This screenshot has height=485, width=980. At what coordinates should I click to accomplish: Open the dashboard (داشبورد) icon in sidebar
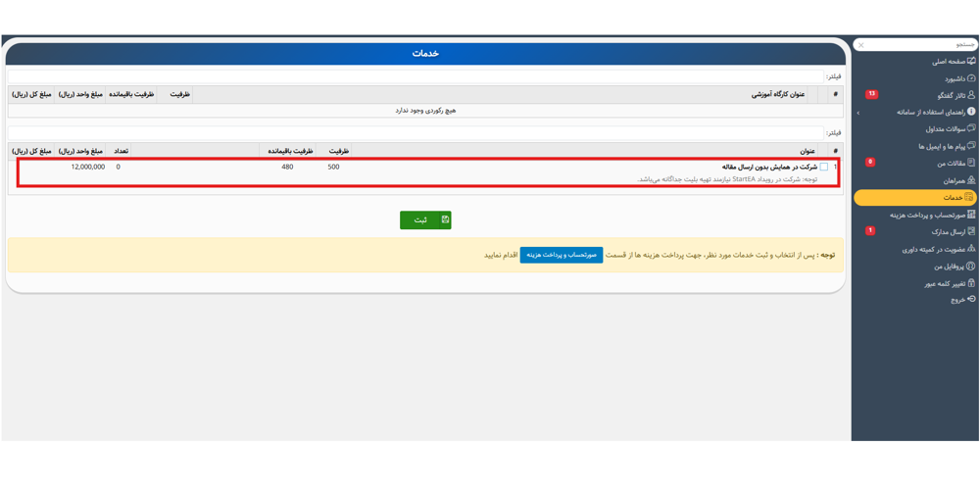coord(971,78)
